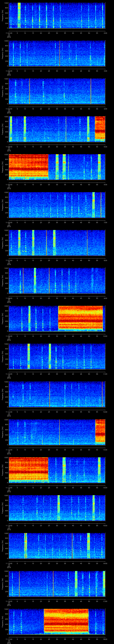
Task: Click the "18:00" end label on the last axis
Action: click(105, 639)
